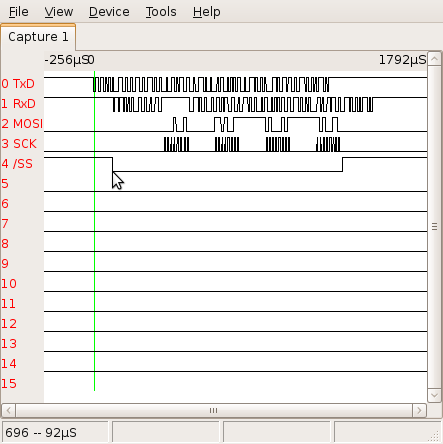Select the 4 /SS channel label
This screenshot has width=443, height=444.
(17, 164)
